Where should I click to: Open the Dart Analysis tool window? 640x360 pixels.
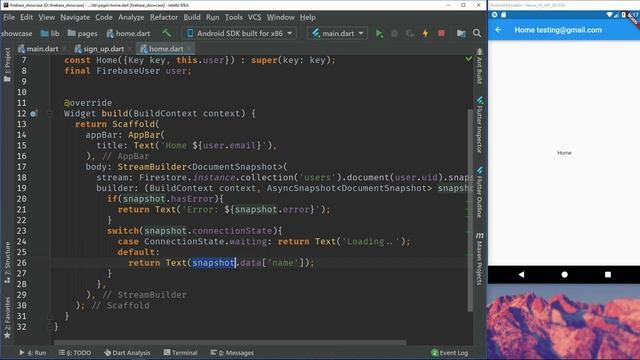[127, 353]
